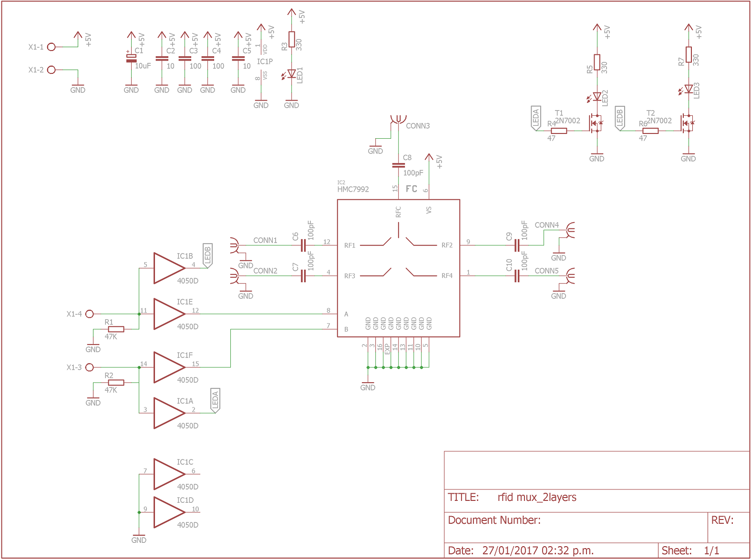This screenshot has width=751, height=560.
Task: Click capacitor C7 symbol near RF3
Action: 303,276
